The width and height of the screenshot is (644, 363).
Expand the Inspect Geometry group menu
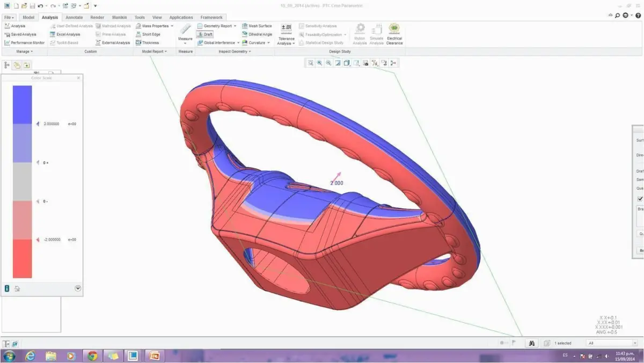click(235, 52)
